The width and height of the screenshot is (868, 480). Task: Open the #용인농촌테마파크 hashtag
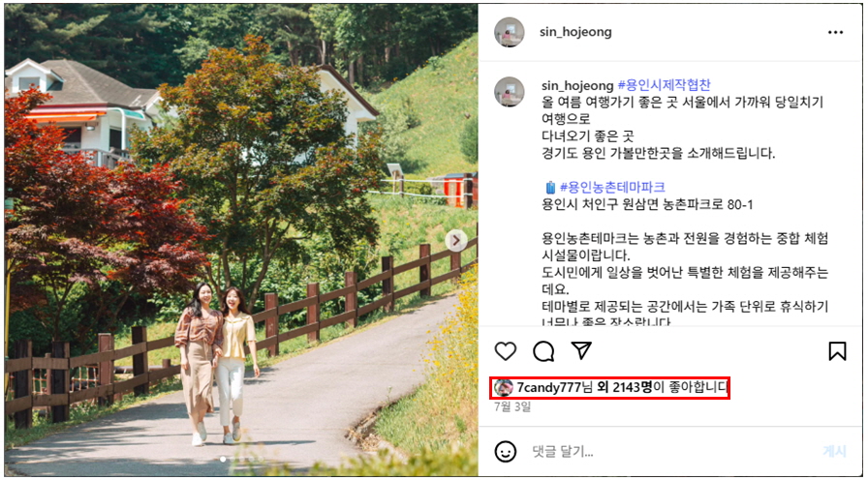[x=612, y=188]
